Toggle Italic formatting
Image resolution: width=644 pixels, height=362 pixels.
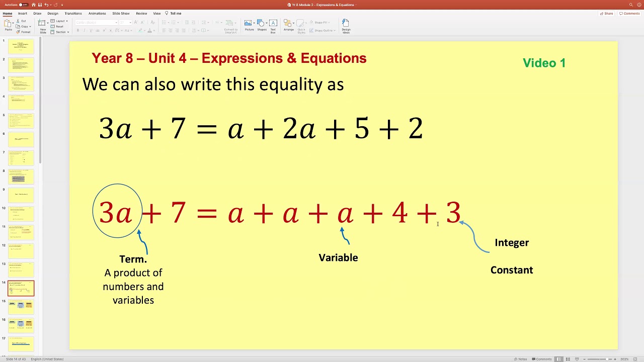click(x=84, y=31)
